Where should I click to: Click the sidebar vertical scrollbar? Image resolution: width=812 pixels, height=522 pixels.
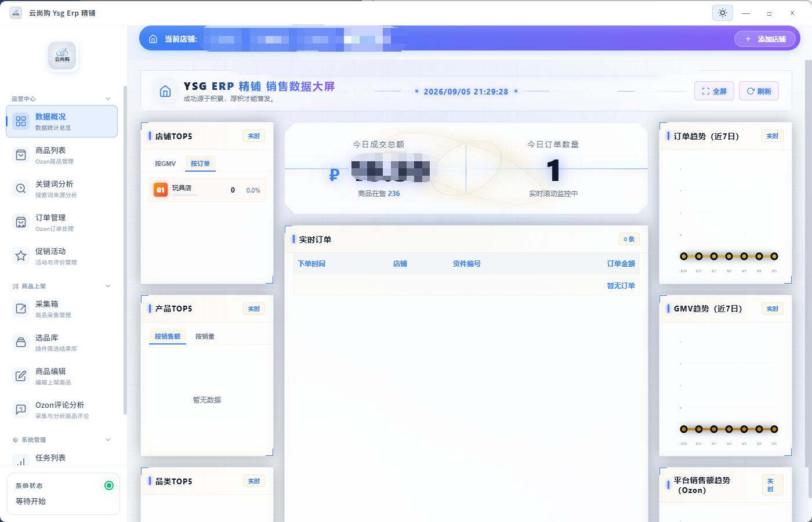125,251
